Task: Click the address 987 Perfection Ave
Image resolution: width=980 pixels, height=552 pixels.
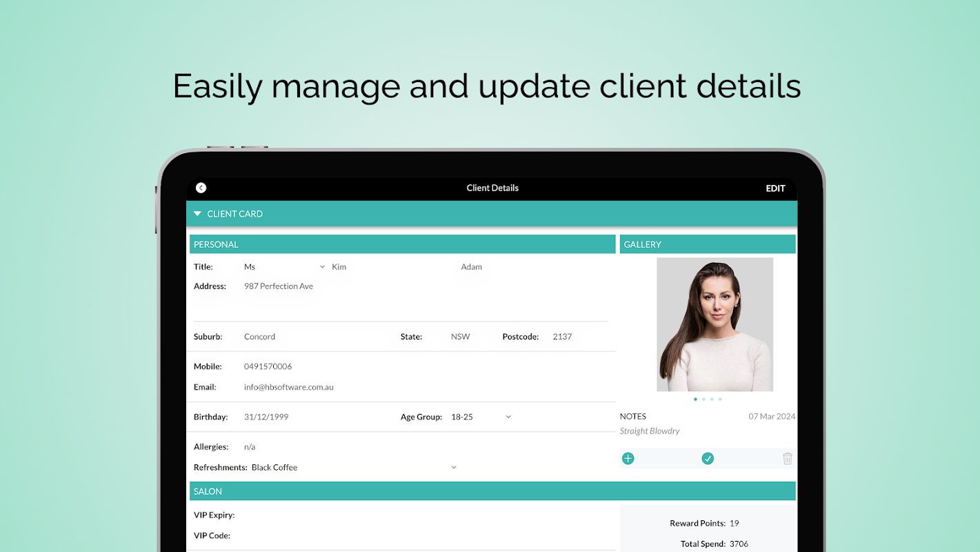Action: [x=278, y=286]
